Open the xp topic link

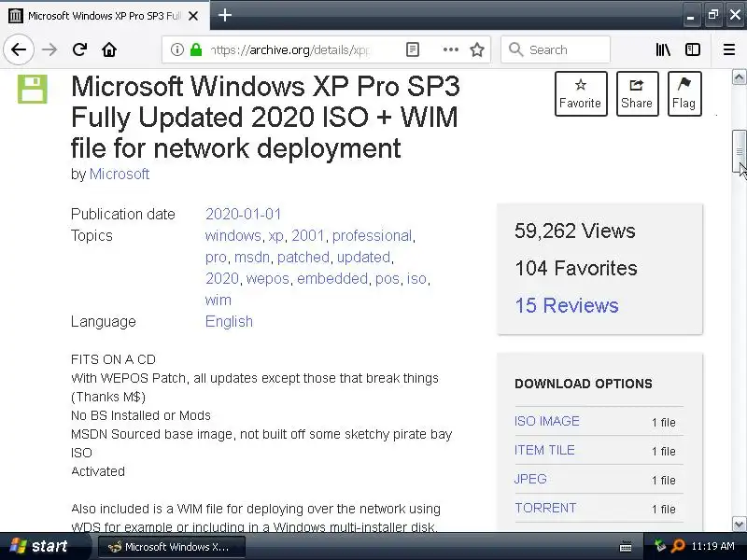point(275,236)
